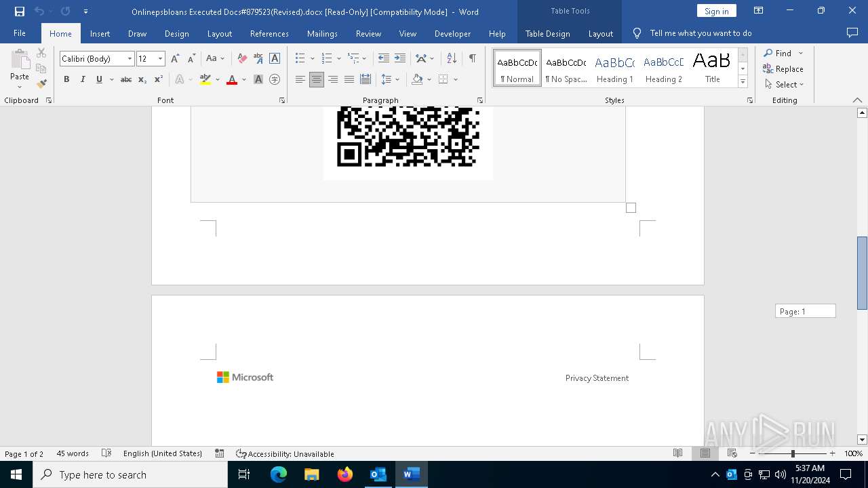Open the File menu

pyautogui.click(x=20, y=33)
